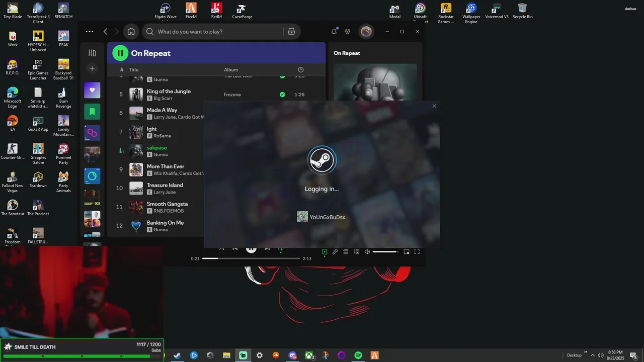Image resolution: width=644 pixels, height=362 pixels.
Task: Show hidden system tray icons
Action: tap(592, 355)
